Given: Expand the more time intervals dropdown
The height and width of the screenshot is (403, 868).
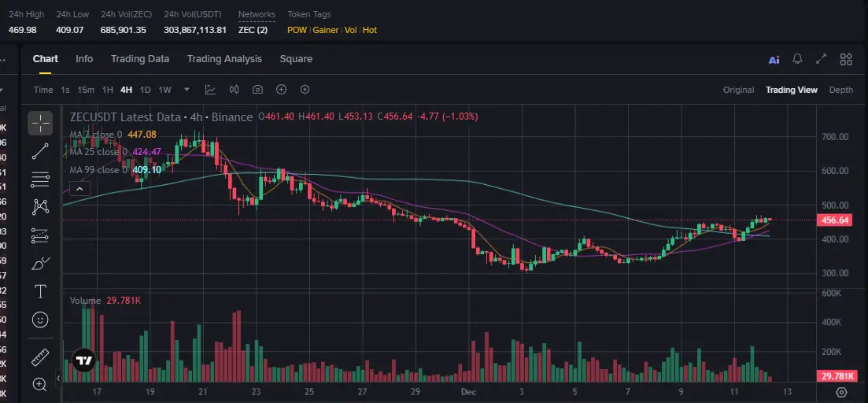Looking at the screenshot, I should click(x=187, y=90).
